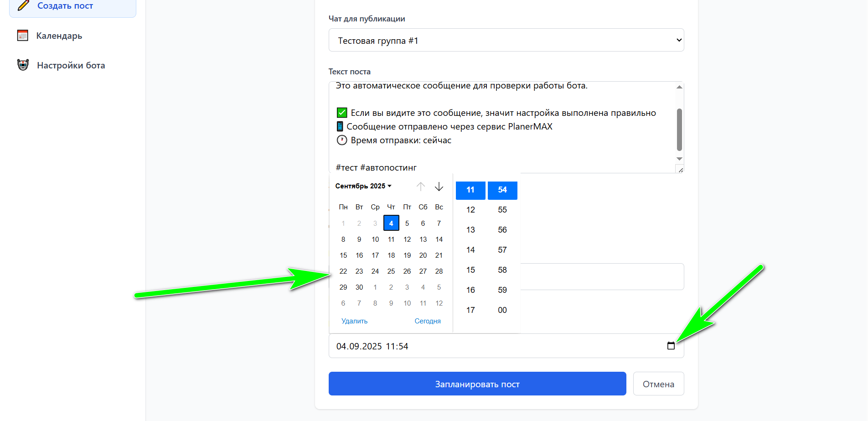
Task: Click the Запланировать пост button
Action: click(477, 384)
